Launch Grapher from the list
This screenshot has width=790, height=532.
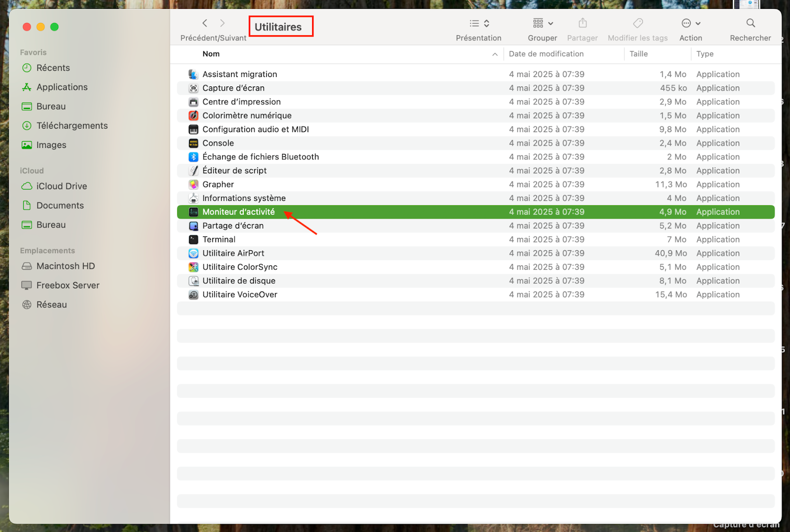point(218,184)
